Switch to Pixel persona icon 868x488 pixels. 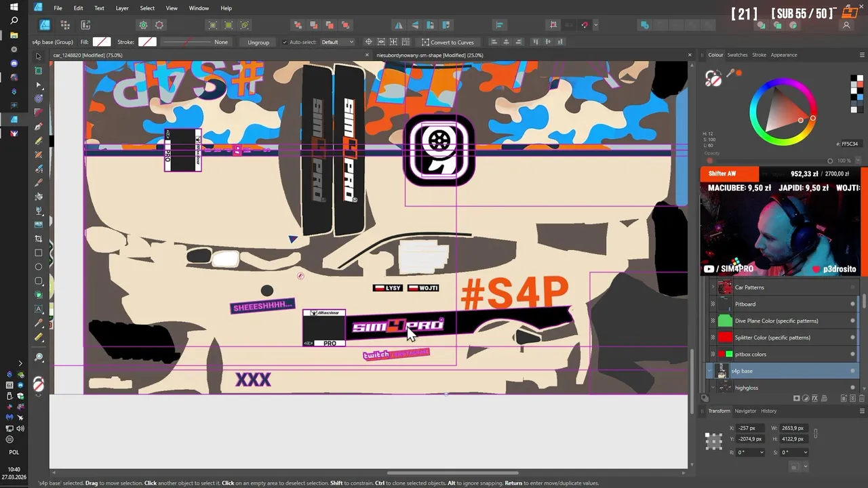[x=65, y=25]
